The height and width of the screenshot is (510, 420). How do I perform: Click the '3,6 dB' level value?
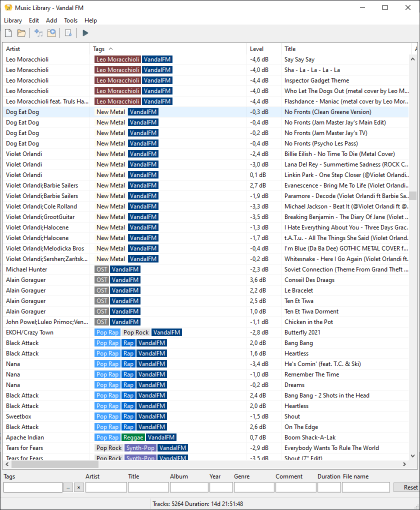[257, 279]
